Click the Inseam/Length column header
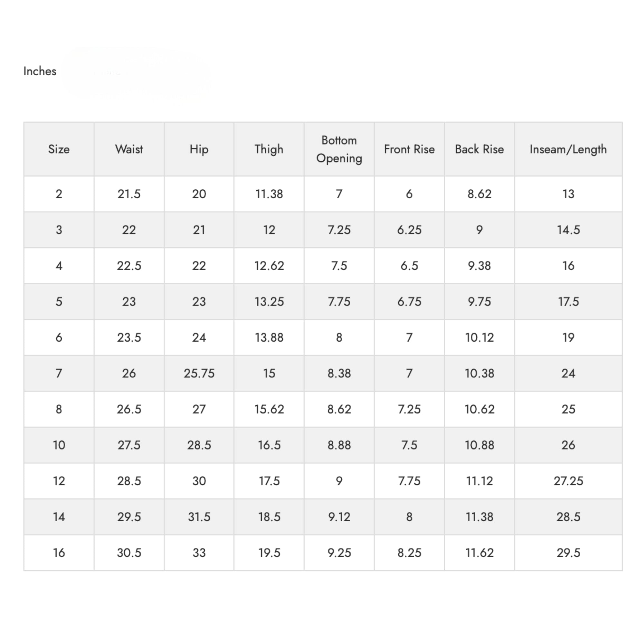Viewport: 644px width, 644px height. tap(568, 149)
